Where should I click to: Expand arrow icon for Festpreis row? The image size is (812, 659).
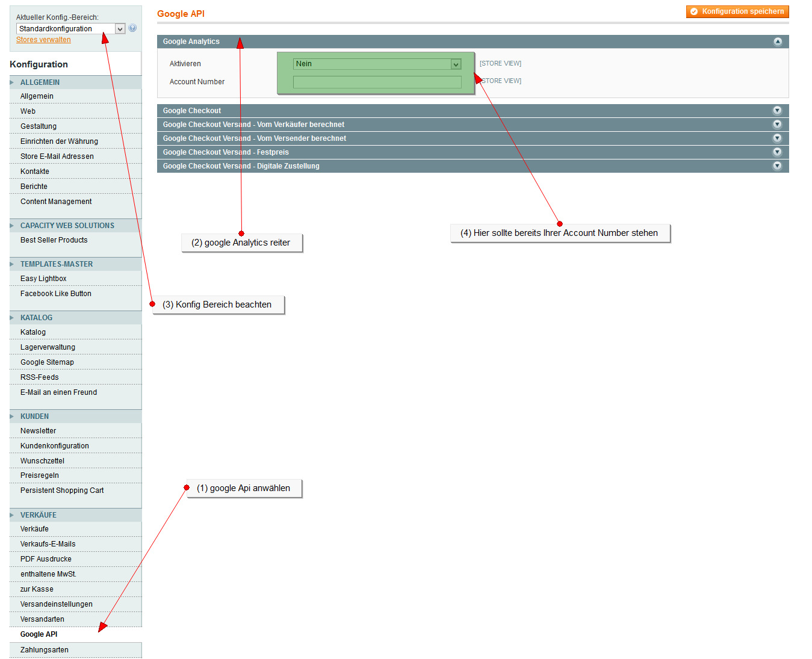777,152
